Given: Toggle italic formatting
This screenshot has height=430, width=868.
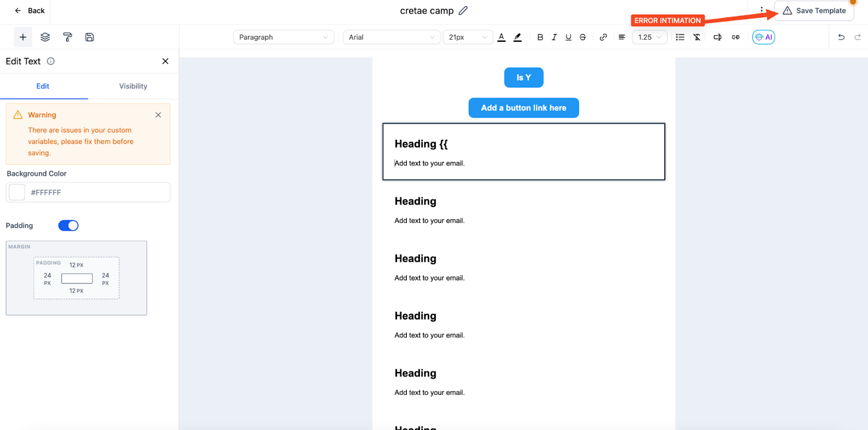Looking at the screenshot, I should click(554, 37).
